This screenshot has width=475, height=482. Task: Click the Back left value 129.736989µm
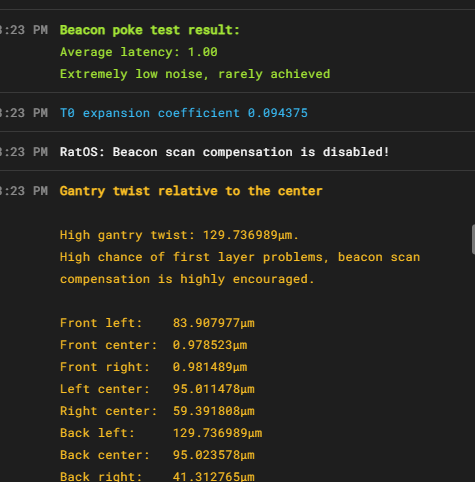217,433
